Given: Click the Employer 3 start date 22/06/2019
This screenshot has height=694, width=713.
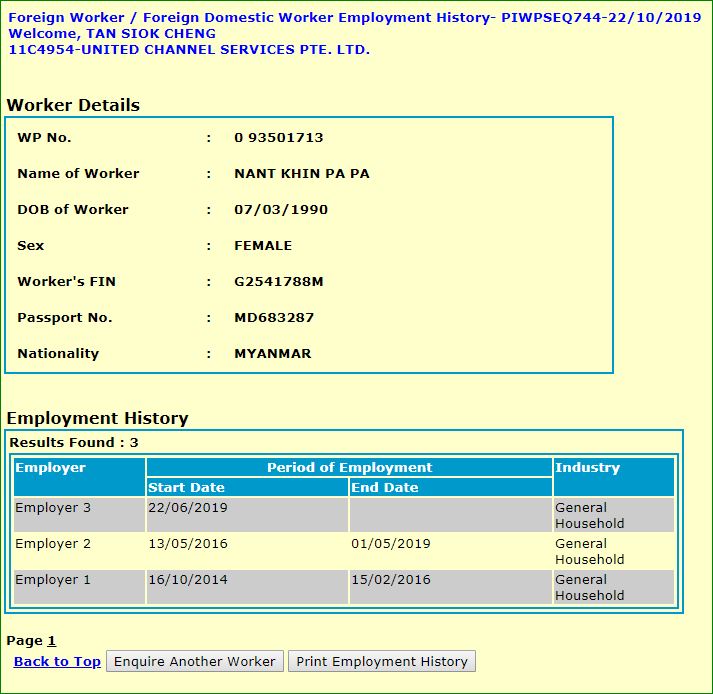Looking at the screenshot, I should coord(187,508).
